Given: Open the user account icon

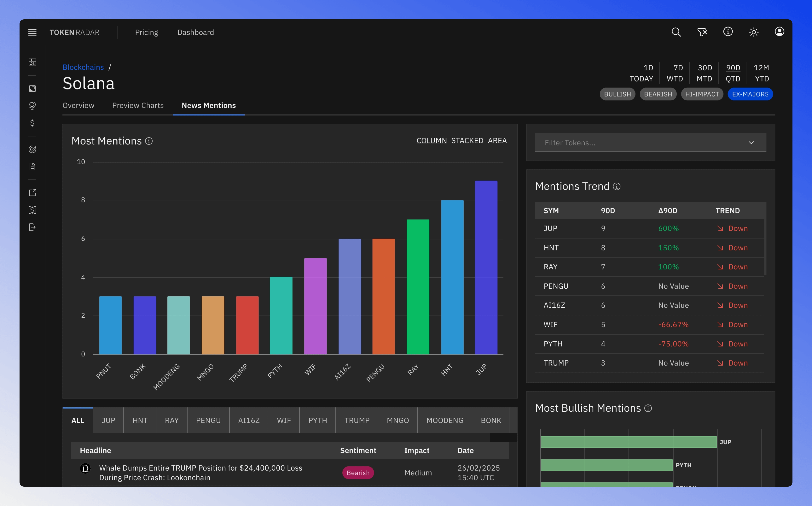Looking at the screenshot, I should point(779,32).
